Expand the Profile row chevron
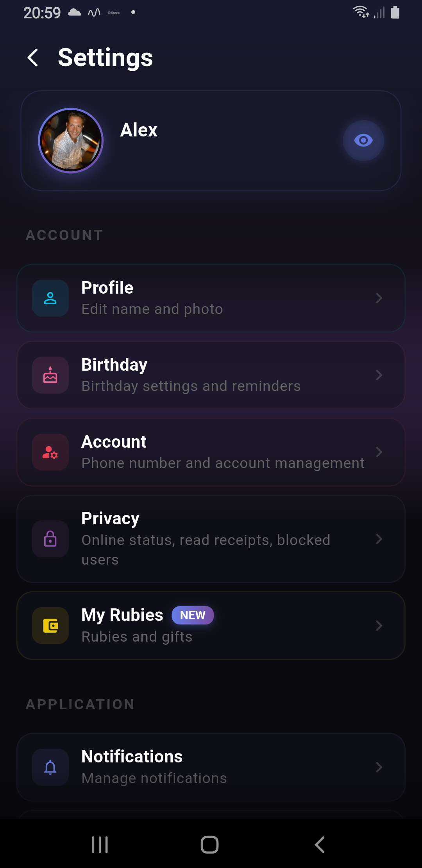 click(x=379, y=298)
